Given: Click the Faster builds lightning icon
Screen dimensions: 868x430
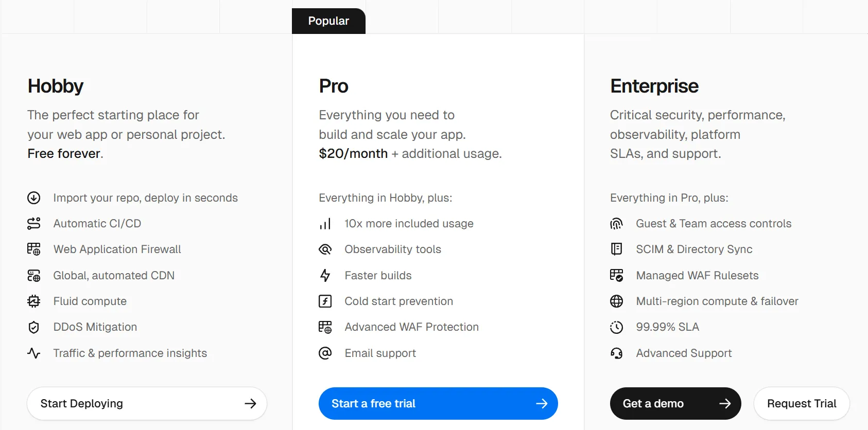Looking at the screenshot, I should point(325,276).
